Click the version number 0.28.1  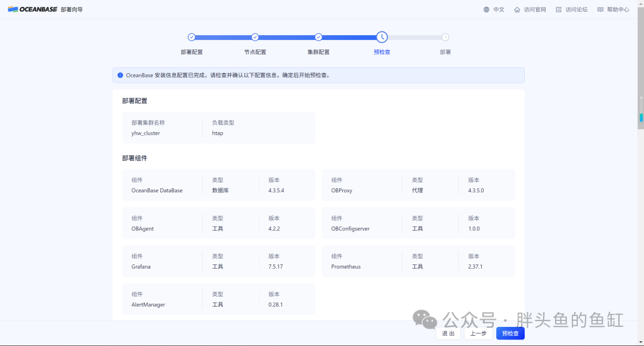275,304
